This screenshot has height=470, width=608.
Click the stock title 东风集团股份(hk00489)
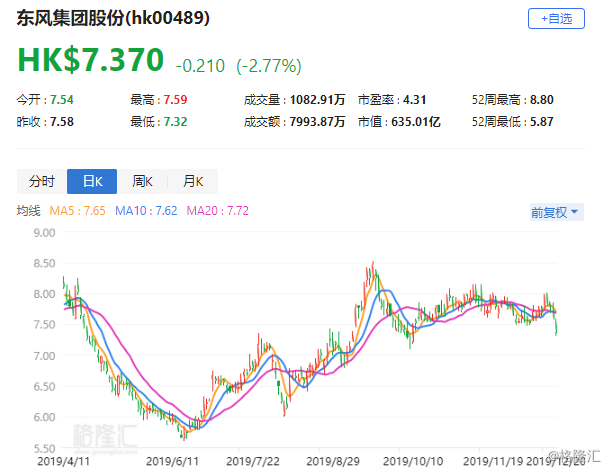tap(113, 18)
